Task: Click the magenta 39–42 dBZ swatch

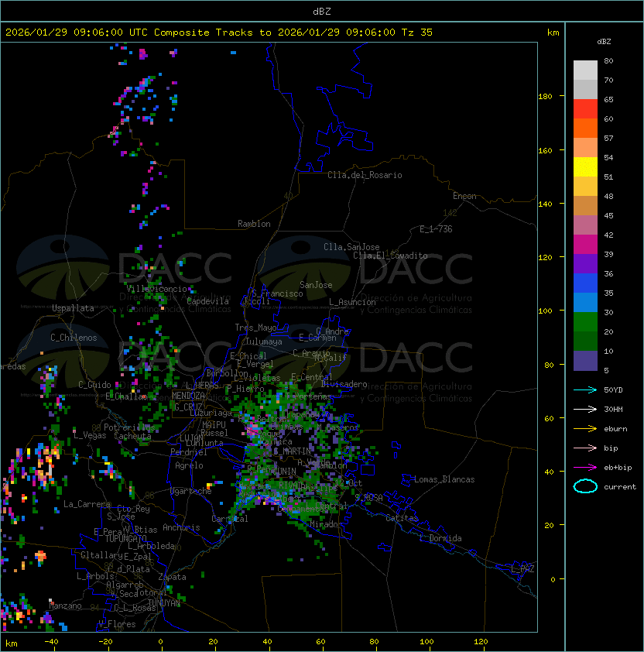Action: pyautogui.click(x=585, y=245)
